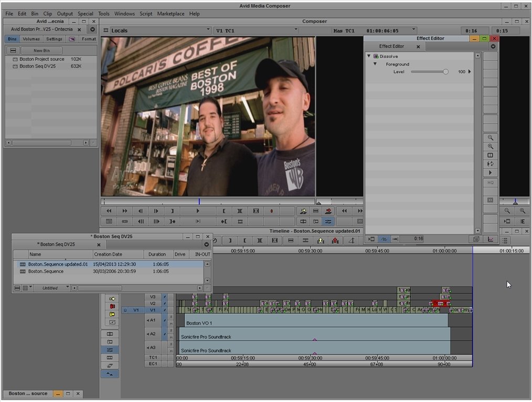The width and height of the screenshot is (532, 402).
Task: Click the Show Keyframe Graphs icon in Effect Editor
Action: (x=491, y=240)
